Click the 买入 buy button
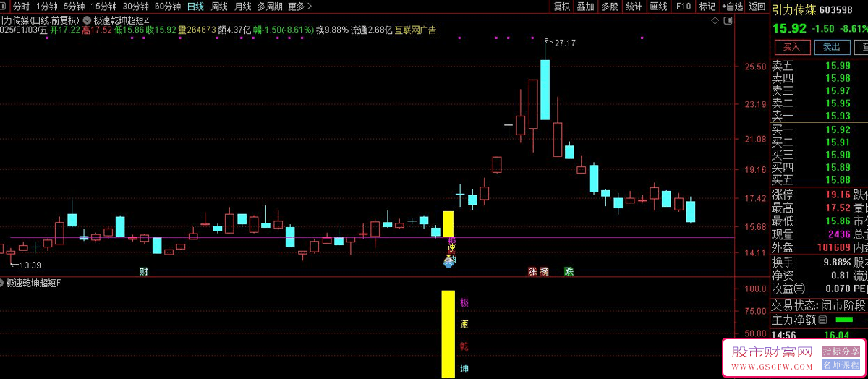Viewport: 868px width, 379px height. click(792, 47)
